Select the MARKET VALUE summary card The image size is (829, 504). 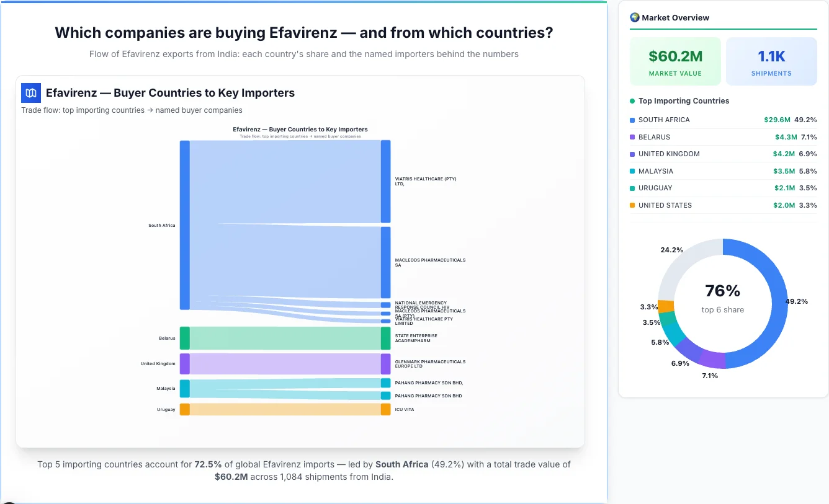click(675, 61)
